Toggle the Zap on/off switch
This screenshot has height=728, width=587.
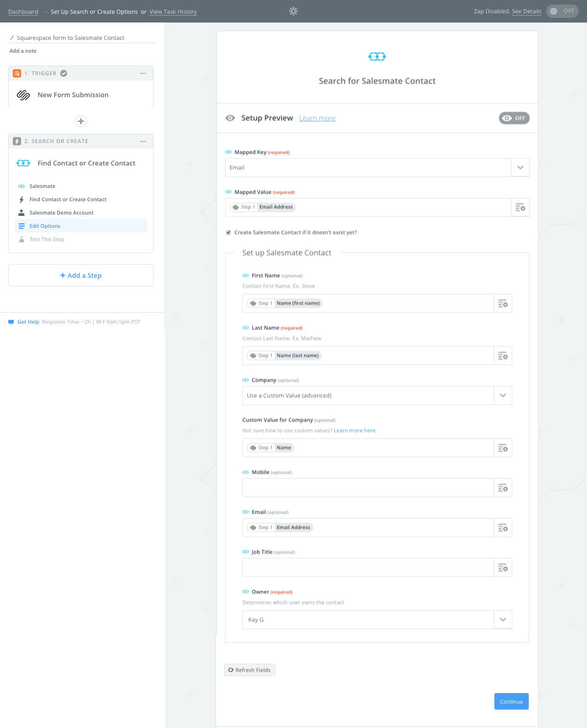click(x=562, y=11)
